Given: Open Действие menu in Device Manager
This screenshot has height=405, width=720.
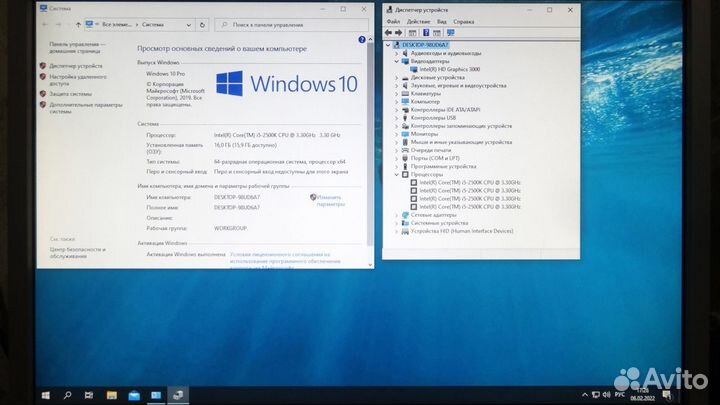Looking at the screenshot, I should coord(418,22).
